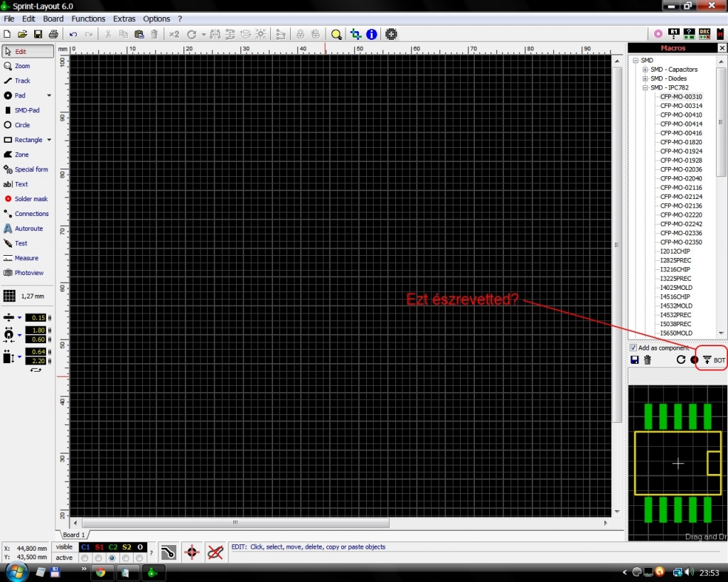Click the macro rotate icon

coord(680,360)
